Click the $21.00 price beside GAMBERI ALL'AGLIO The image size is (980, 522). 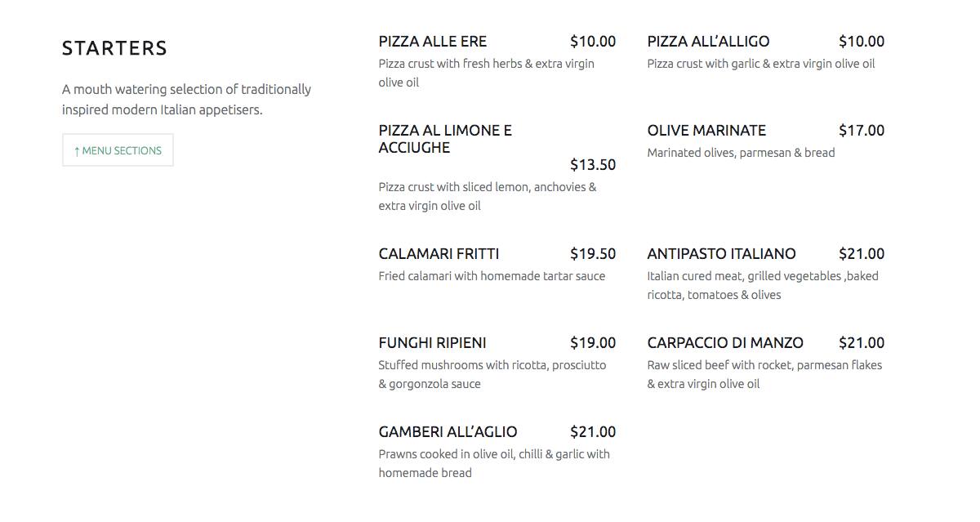pyautogui.click(x=594, y=431)
